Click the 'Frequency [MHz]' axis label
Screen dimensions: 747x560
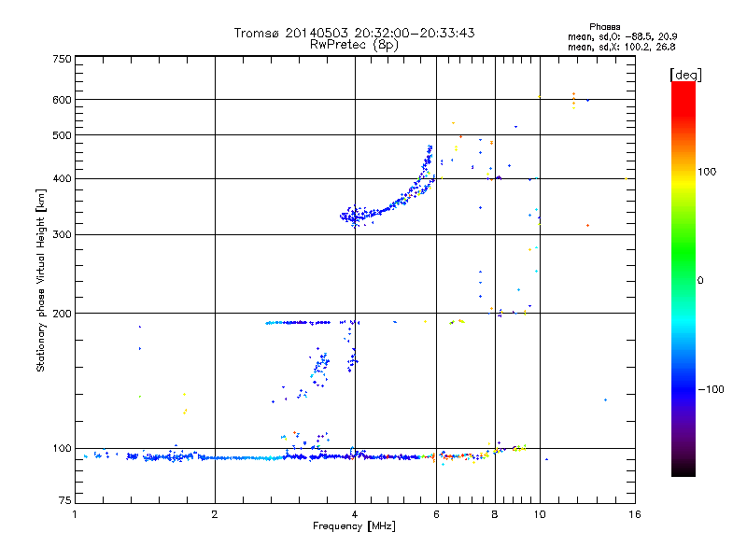(354, 526)
